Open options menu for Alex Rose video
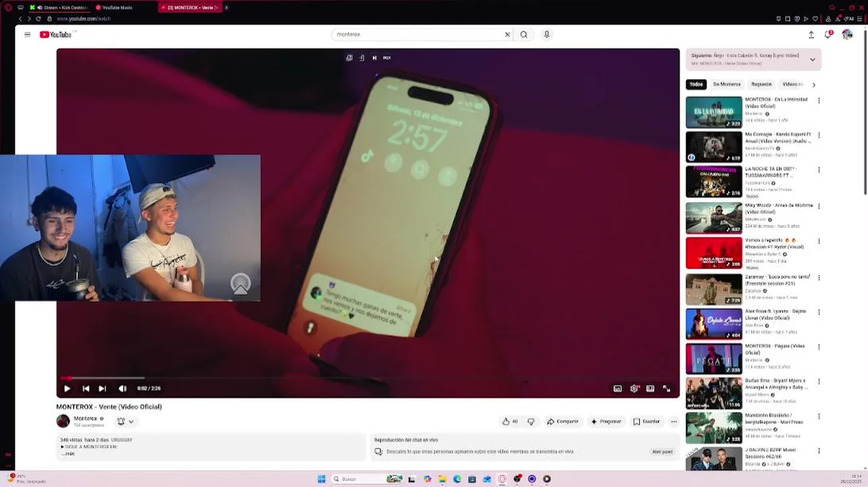Image resolution: width=868 pixels, height=487 pixels. pyautogui.click(x=819, y=312)
